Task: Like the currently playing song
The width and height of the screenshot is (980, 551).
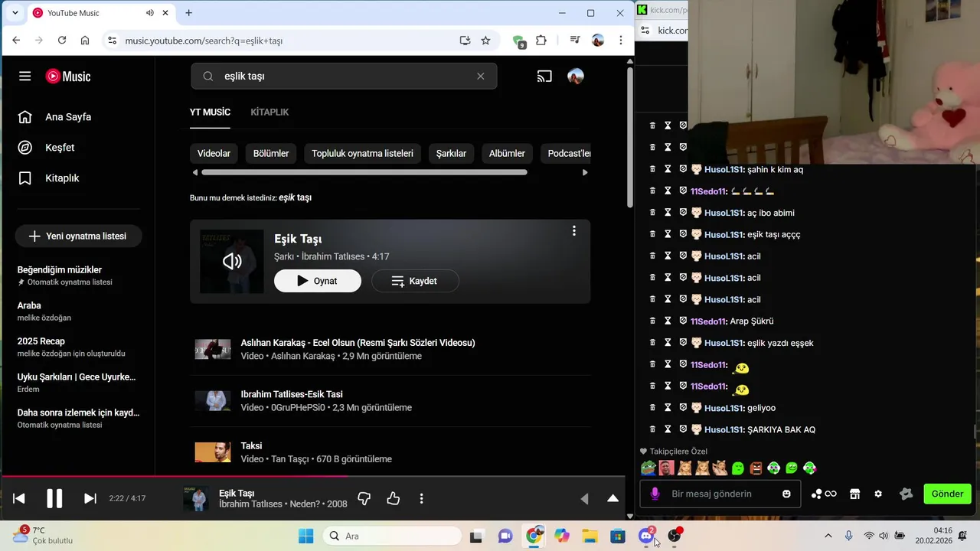Action: tap(394, 499)
